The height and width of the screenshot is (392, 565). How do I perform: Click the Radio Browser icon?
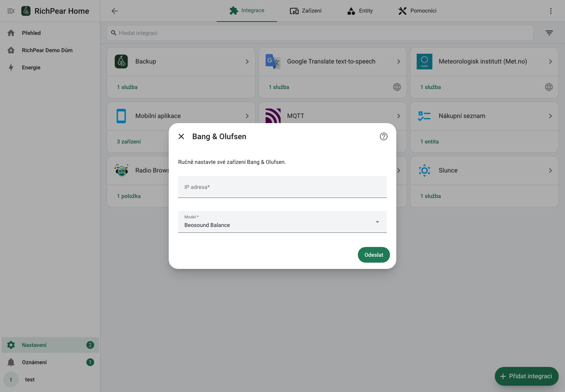pos(121,171)
